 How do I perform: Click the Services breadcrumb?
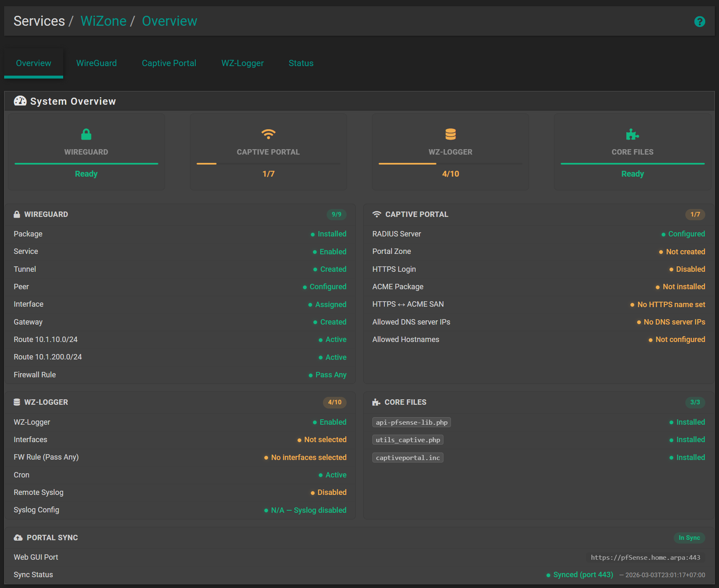[39, 21]
